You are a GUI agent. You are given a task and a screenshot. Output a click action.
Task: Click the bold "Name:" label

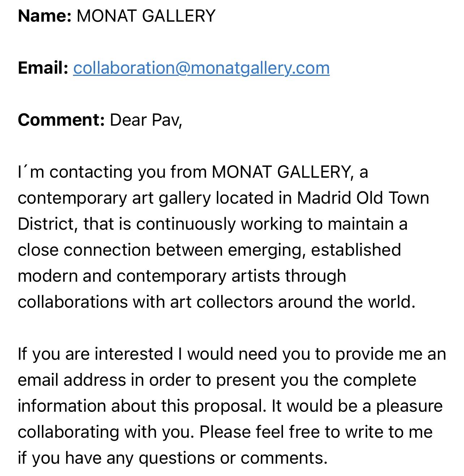[x=45, y=16]
